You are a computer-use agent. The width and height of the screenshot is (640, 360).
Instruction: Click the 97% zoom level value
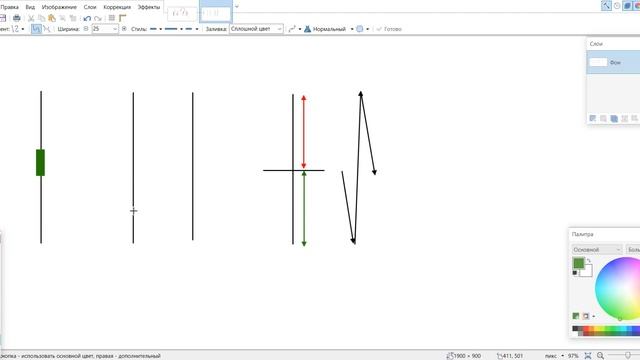[x=573, y=356]
